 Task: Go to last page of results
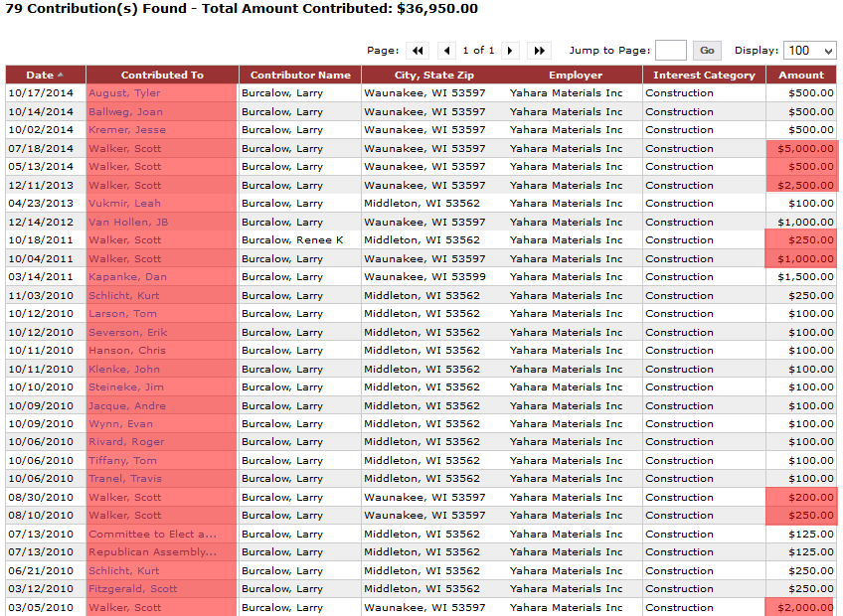539,51
